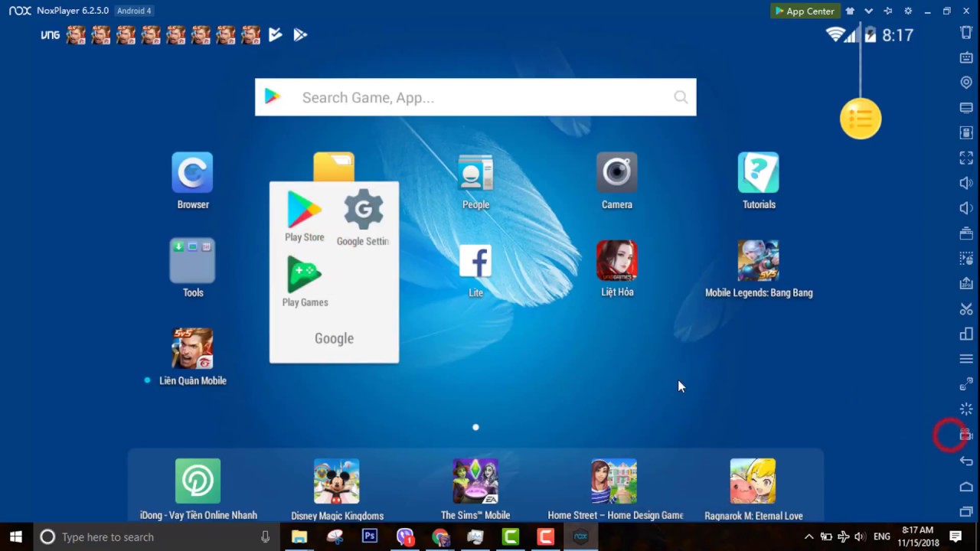The width and height of the screenshot is (980, 551).
Task: Expand Nox title bar dropdown arrow
Action: [x=868, y=11]
